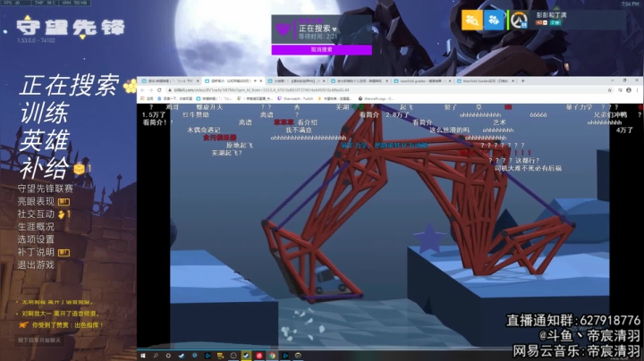The width and height of the screenshot is (644, 361).
Task: Open Windows taskbar search
Action: [156, 356]
